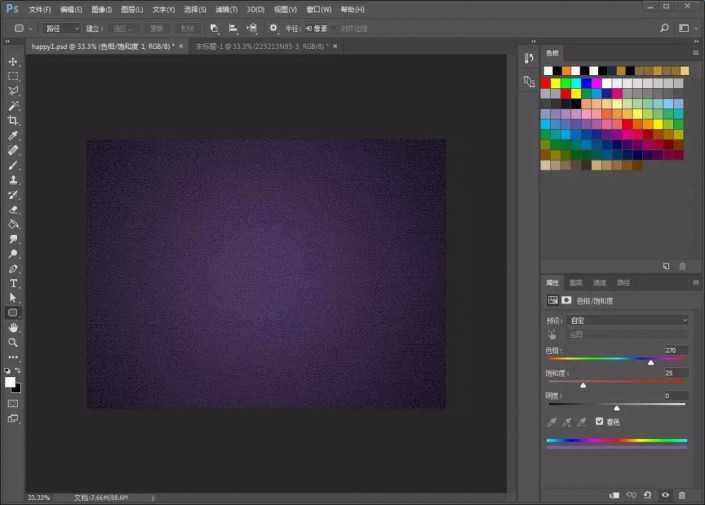This screenshot has height=505, width=705.
Task: Select the Zoom tool in toolbar
Action: (x=13, y=342)
